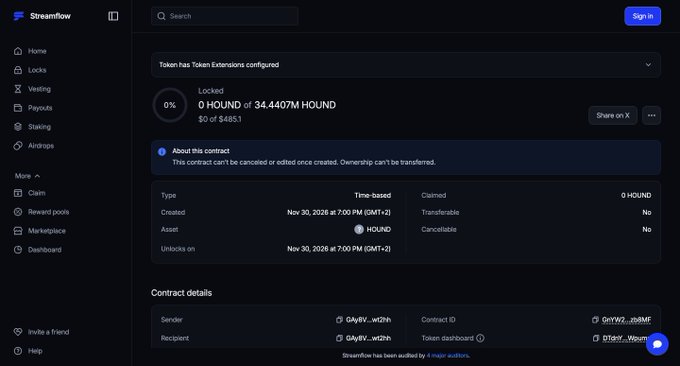Open Dashboard from the sidebar
680x366 pixels.
click(x=45, y=250)
